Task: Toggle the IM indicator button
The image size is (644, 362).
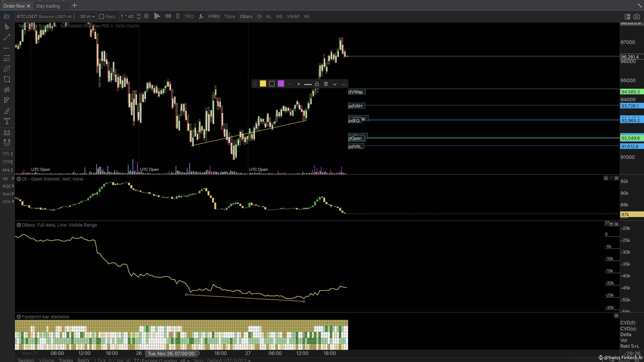Action: 306,17
